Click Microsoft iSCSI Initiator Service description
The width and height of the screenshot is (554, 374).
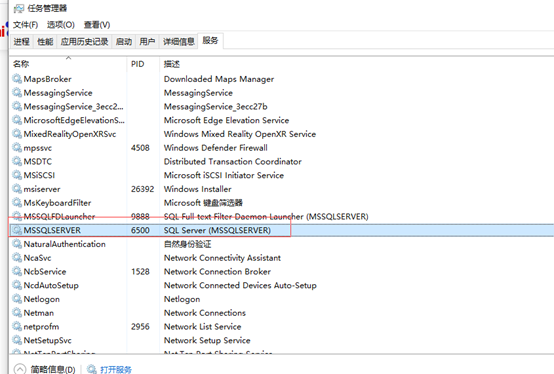(224, 175)
